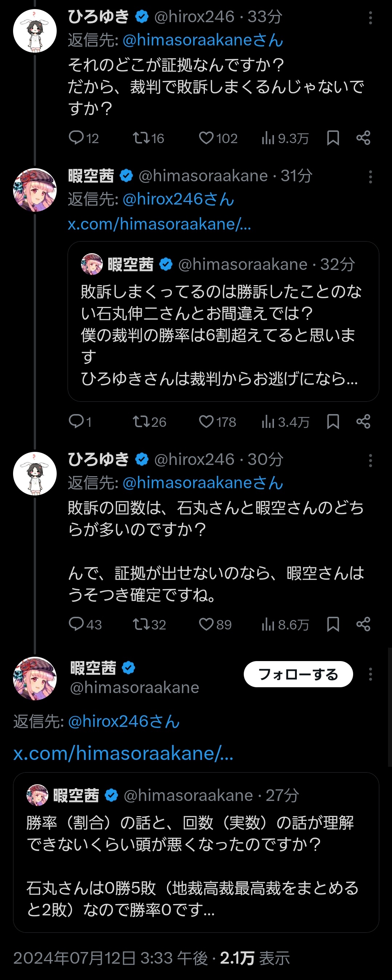
Task: Open more options menu on ひろゆき's 33分 tweet
Action: [x=370, y=18]
